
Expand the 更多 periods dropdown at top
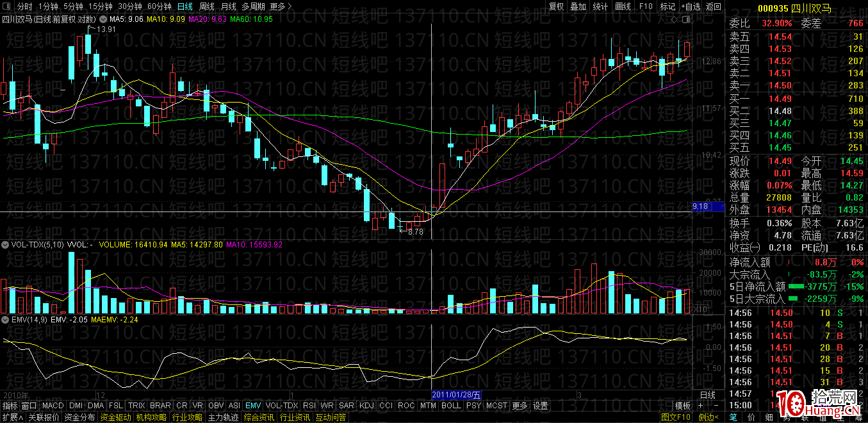coord(280,6)
